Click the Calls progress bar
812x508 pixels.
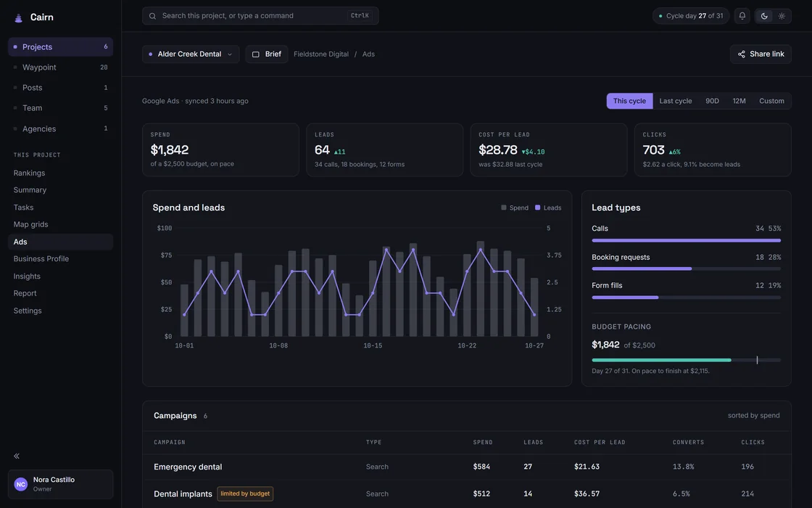pos(686,240)
